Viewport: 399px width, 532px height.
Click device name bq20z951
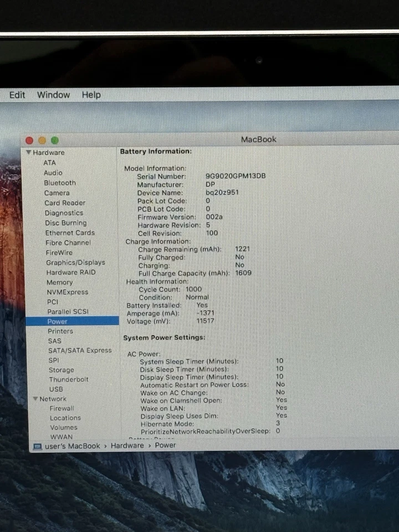pyautogui.click(x=222, y=192)
